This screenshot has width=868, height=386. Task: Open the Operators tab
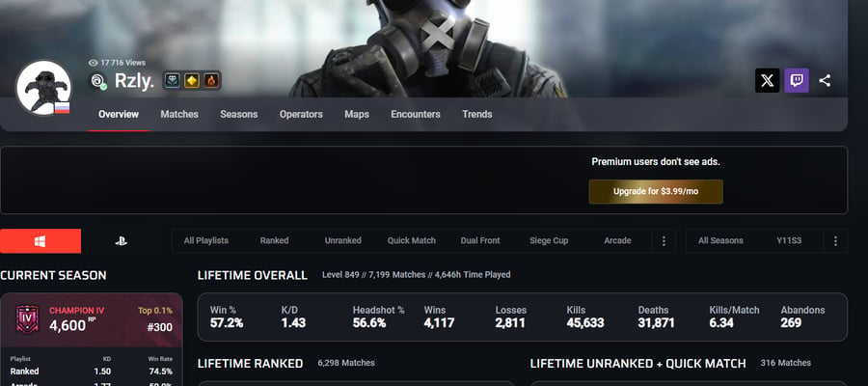(x=301, y=114)
